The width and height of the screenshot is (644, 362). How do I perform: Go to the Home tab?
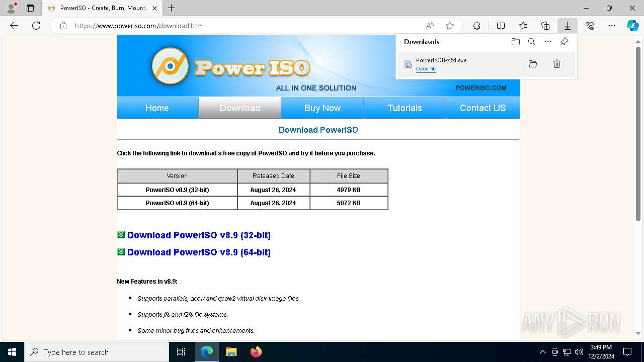pyautogui.click(x=157, y=108)
